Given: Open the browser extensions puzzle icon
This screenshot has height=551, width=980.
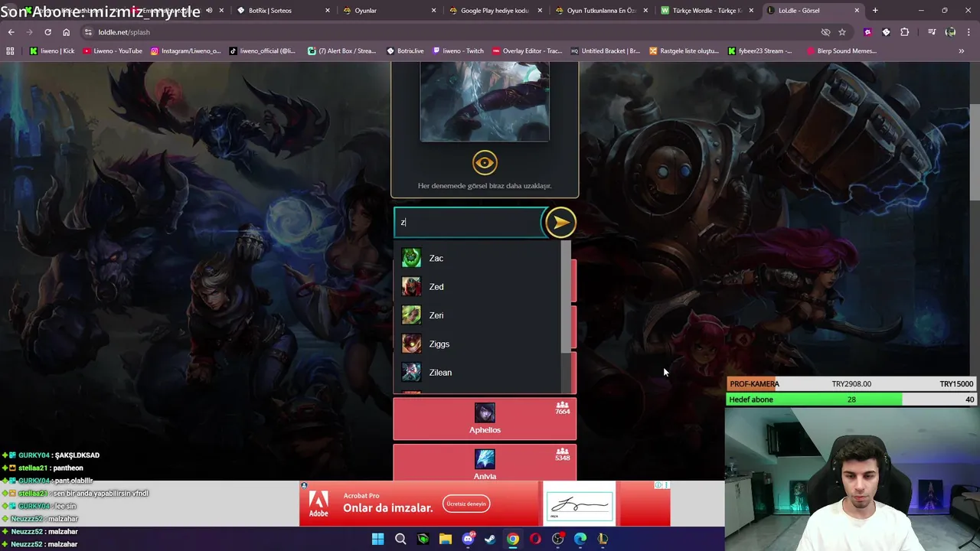Looking at the screenshot, I should tap(905, 32).
